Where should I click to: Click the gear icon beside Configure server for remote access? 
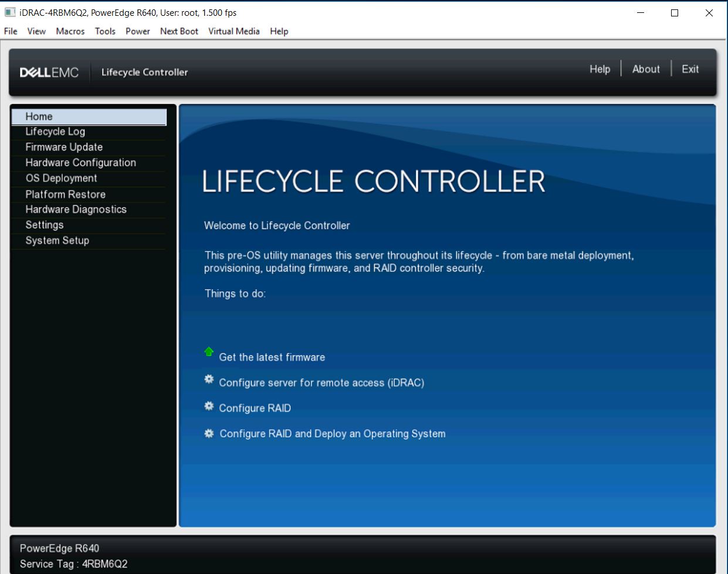(x=208, y=379)
